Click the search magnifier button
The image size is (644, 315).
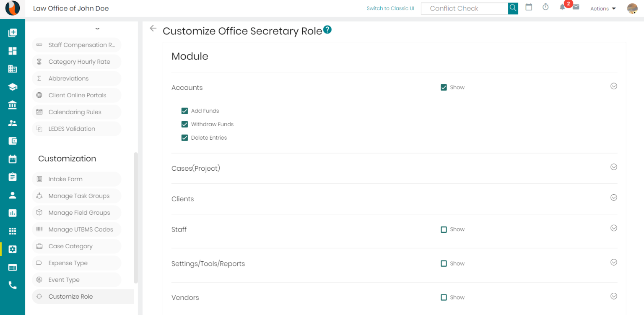point(513,8)
